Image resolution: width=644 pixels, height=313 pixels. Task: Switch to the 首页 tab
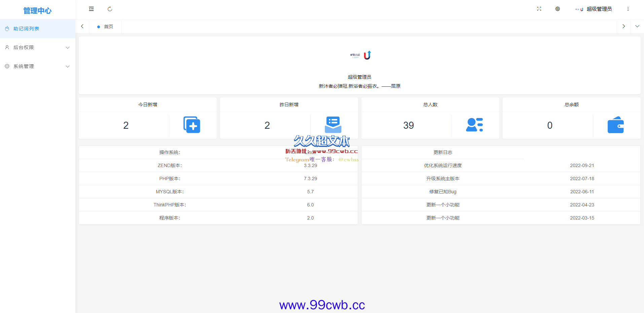tap(105, 27)
